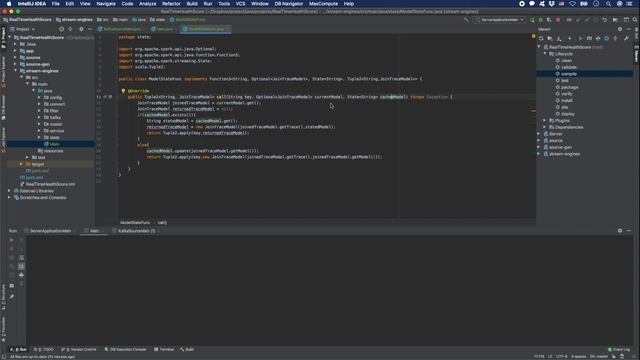
Task: Click the print icon in Run panel
Action: coord(21,275)
